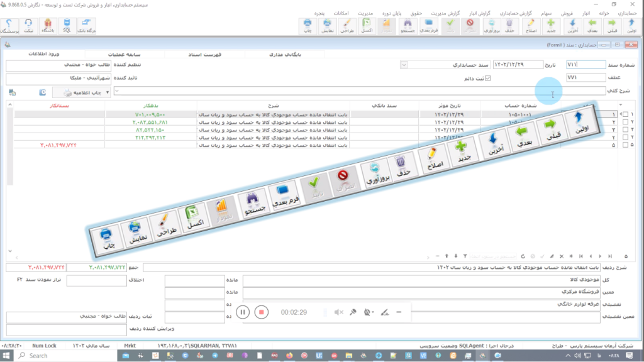This screenshot has width=644, height=362.
Task: Click grid navigator delete-row X icon
Action: 562,256
